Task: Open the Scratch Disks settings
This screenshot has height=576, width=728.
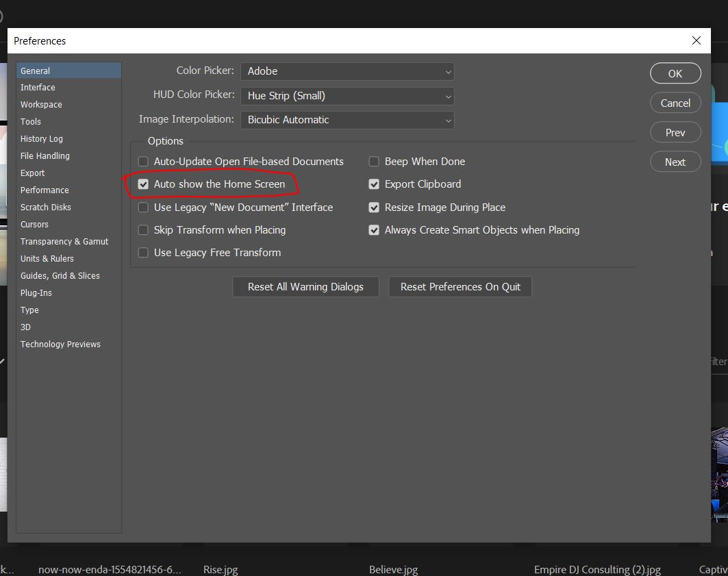Action: tap(45, 207)
